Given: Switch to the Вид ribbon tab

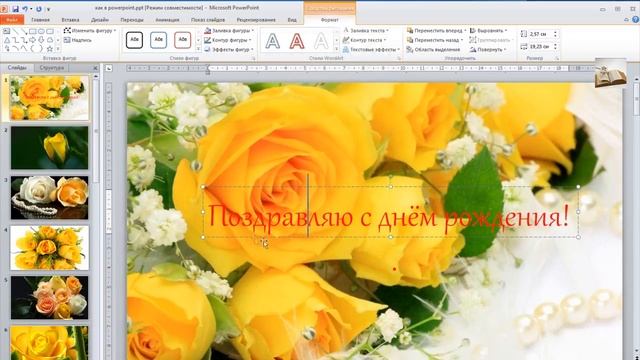Looking at the screenshot, I should [x=292, y=20].
